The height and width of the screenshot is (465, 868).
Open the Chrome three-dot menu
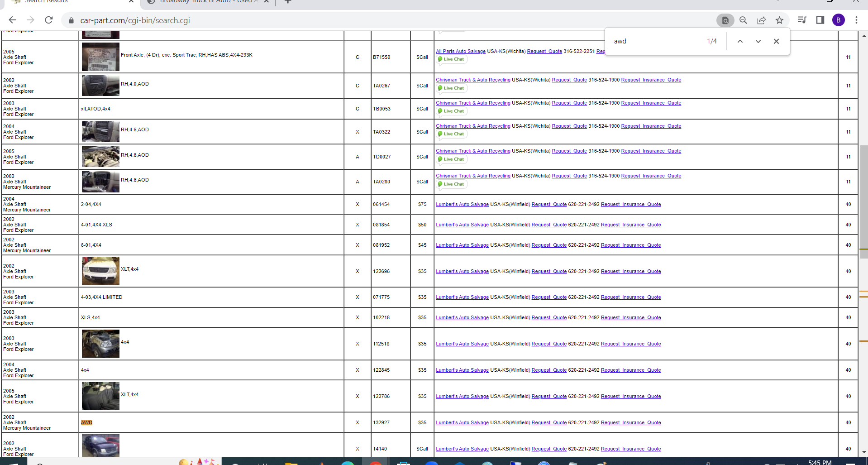tap(856, 20)
